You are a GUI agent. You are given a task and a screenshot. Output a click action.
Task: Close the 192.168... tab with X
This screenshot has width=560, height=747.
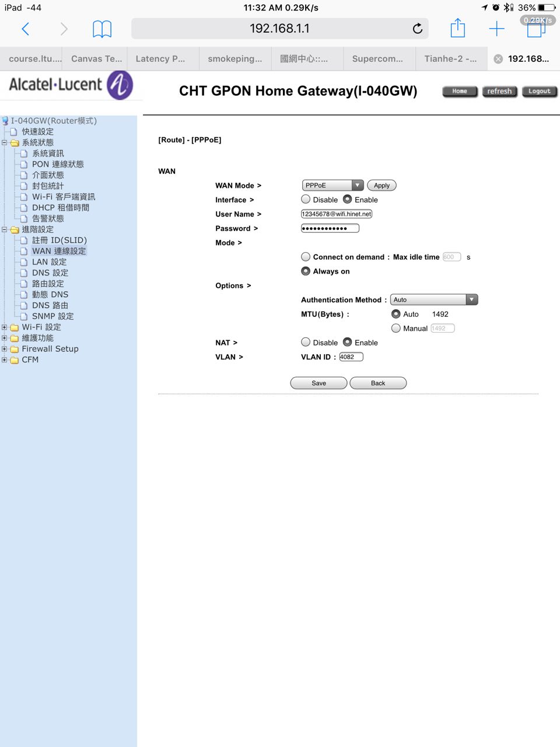tap(498, 59)
